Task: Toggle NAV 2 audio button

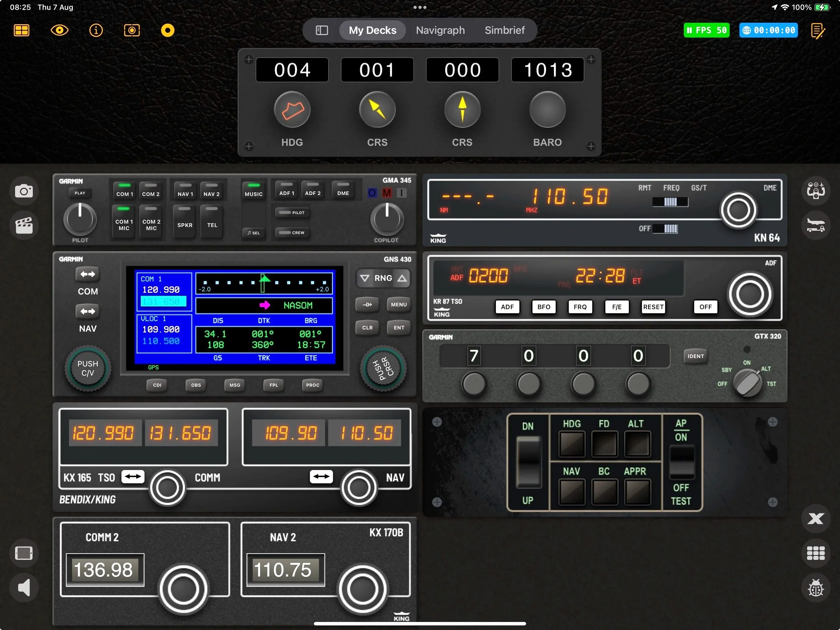Action: 212,190
